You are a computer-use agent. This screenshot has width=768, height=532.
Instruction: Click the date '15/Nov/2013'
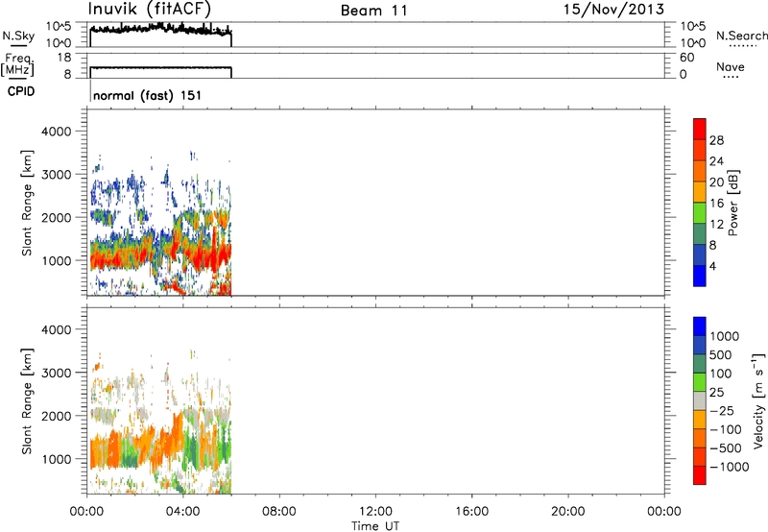tap(613, 10)
